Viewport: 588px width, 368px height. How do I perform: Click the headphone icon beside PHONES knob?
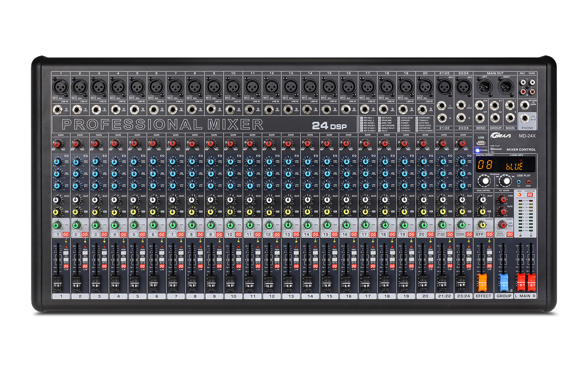pyautogui.click(x=510, y=225)
